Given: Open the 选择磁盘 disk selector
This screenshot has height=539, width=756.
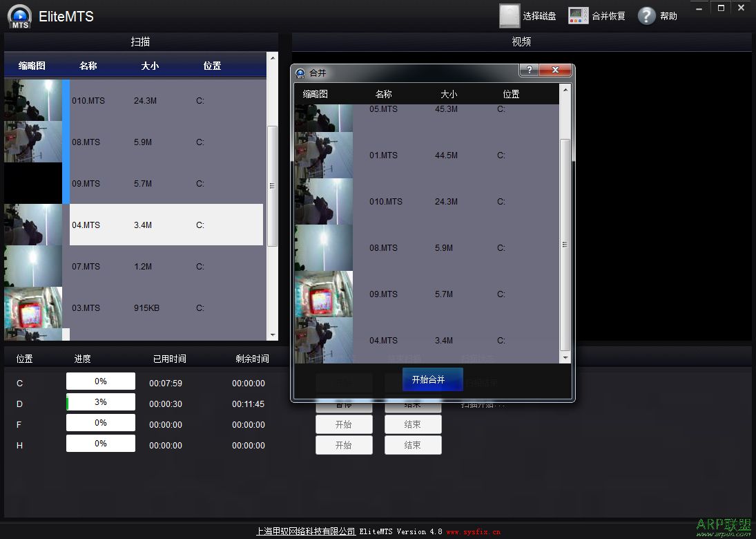Looking at the screenshot, I should point(527,16).
